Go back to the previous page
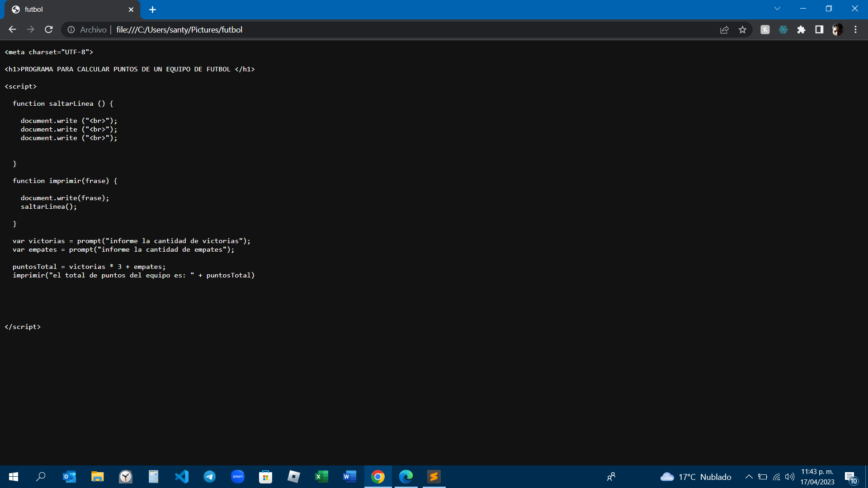The image size is (868, 488). point(12,29)
